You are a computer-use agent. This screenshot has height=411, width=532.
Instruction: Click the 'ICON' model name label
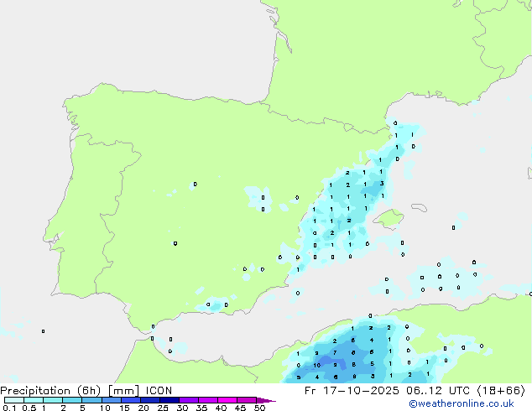[x=159, y=391]
